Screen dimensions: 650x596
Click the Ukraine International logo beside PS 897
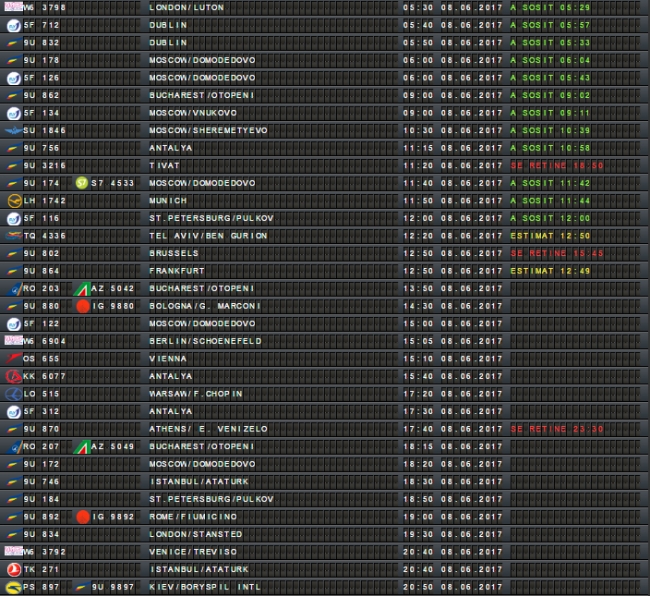pos(14,587)
